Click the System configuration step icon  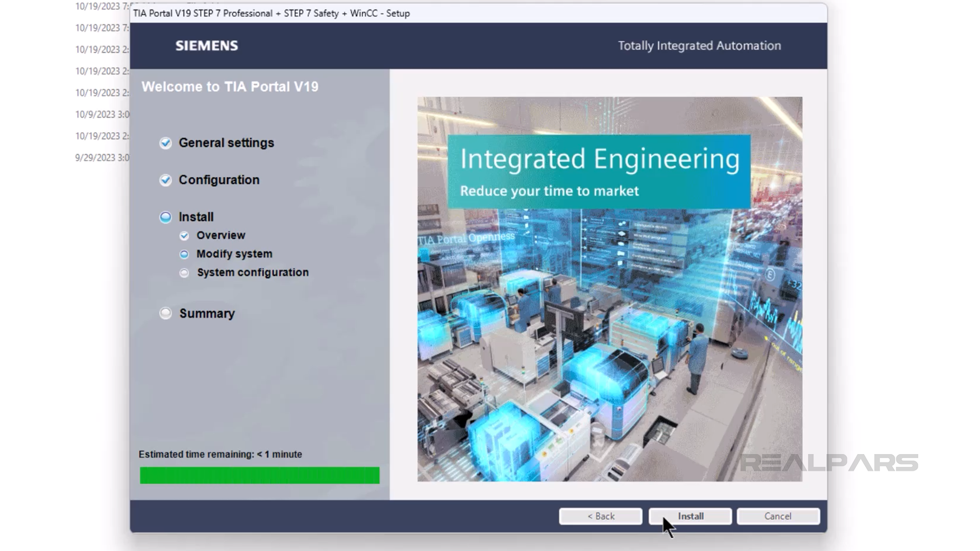184,273
